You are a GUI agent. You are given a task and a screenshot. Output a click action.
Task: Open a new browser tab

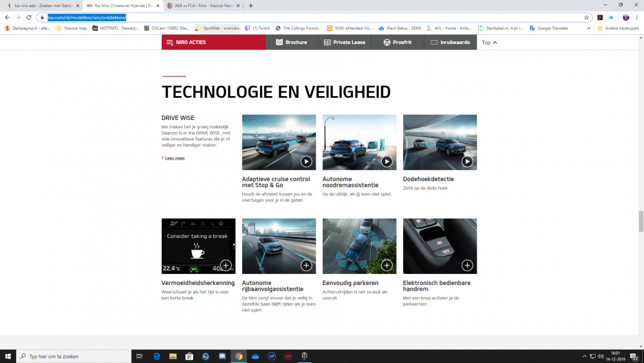(251, 5)
